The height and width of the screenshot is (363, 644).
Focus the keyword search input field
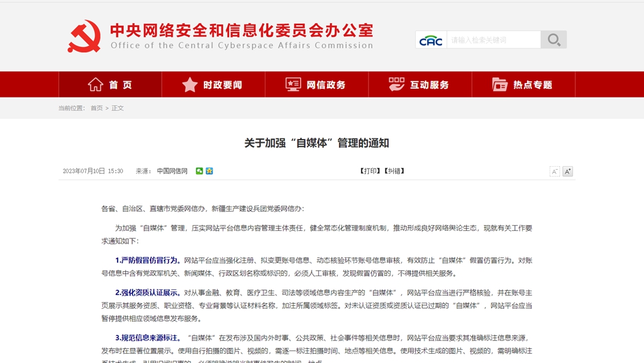[x=494, y=40]
